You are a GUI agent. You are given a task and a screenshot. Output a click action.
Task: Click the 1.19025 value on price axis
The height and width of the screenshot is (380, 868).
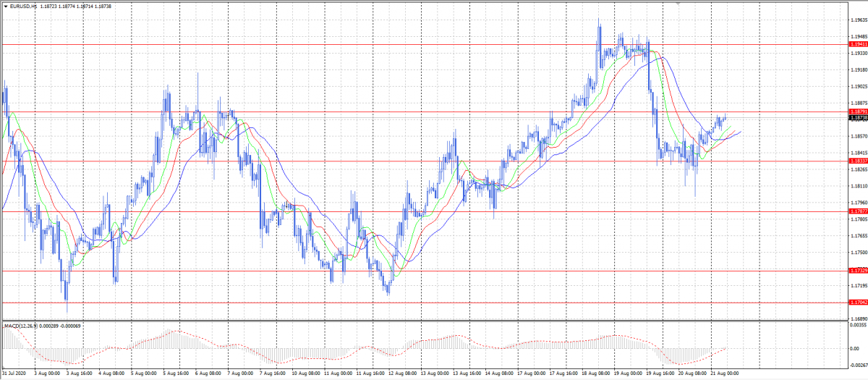coord(859,87)
